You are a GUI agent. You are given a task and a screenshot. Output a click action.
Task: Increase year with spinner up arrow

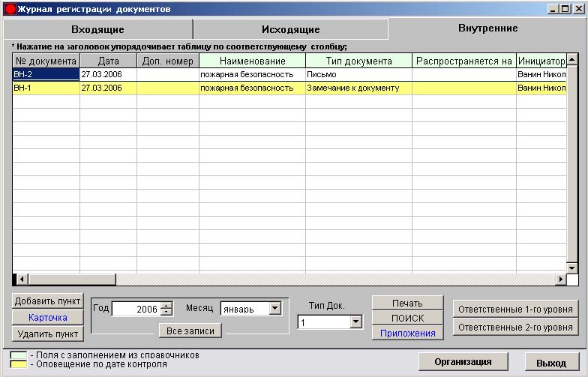pos(166,304)
